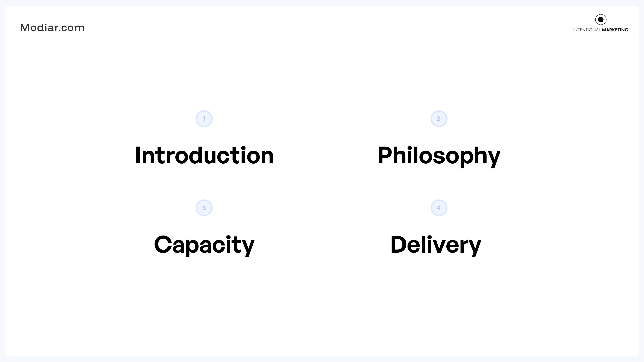Open the Delivery section heading
The height and width of the screenshot is (362, 644).
pos(436,245)
